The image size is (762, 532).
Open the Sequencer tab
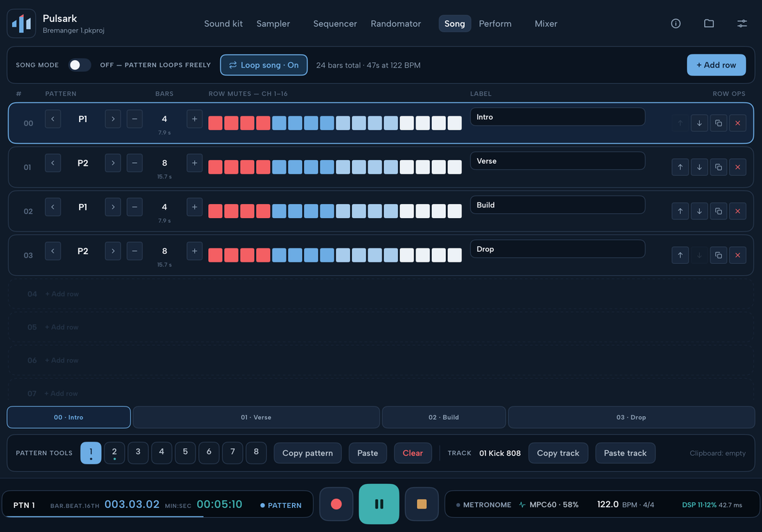point(335,23)
